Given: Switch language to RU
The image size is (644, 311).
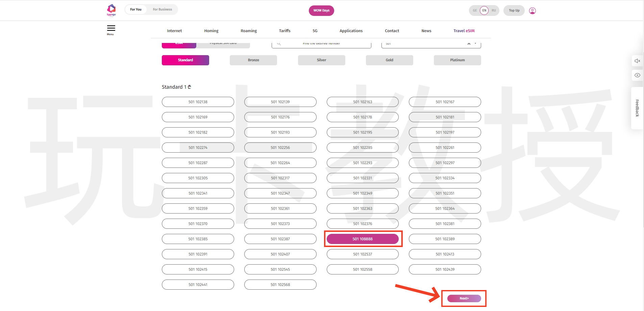Looking at the screenshot, I should coord(494,10).
